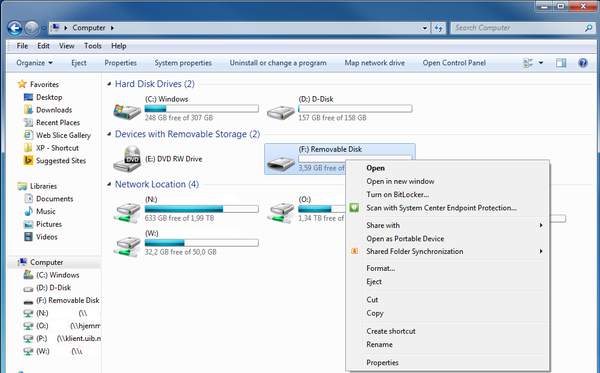Click the Back navigation arrow button
The image size is (600, 373).
(x=15, y=28)
